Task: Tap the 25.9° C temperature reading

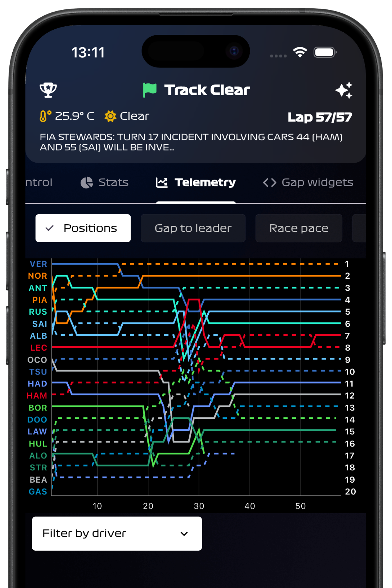Action: [x=74, y=116]
